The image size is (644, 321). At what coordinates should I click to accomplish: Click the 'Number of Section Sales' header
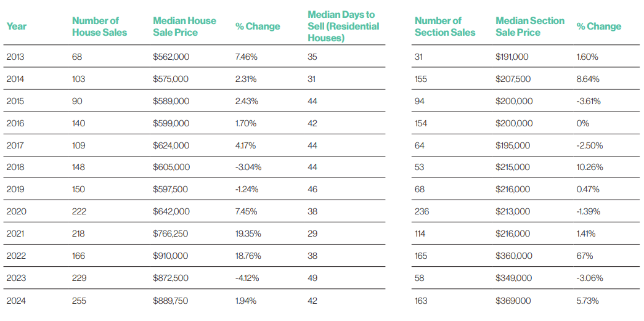click(x=445, y=26)
